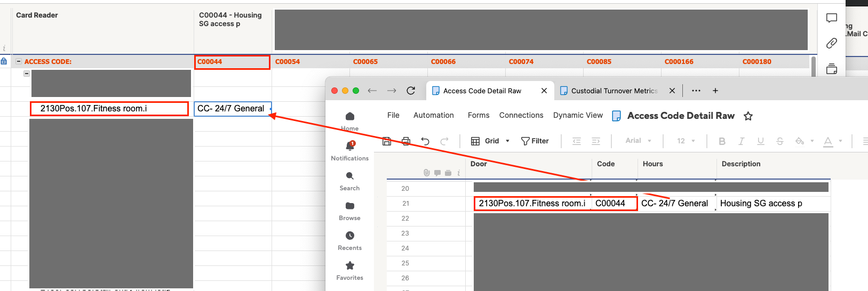Mark Access Code Detail Raw as a favorite
The height and width of the screenshot is (291, 868).
[748, 116]
